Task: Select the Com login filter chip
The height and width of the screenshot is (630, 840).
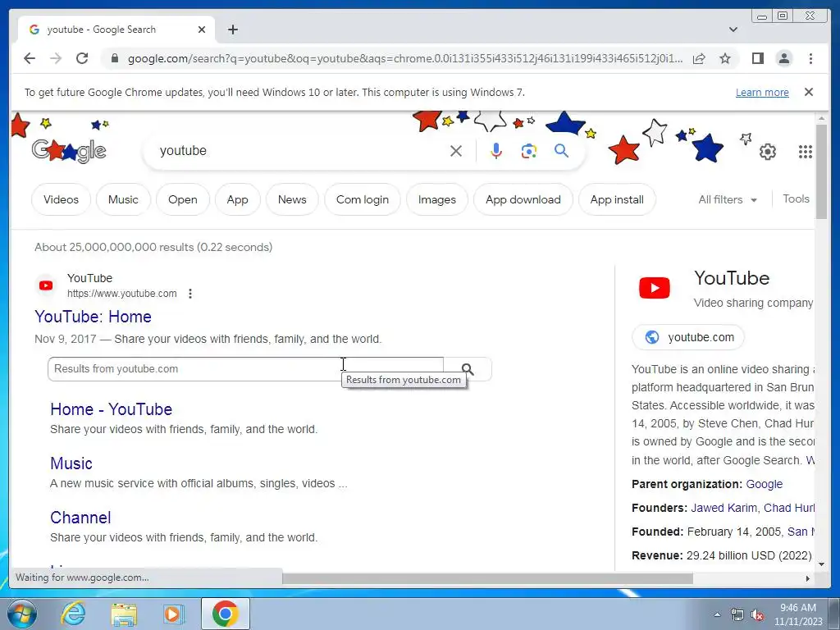Action: click(362, 199)
